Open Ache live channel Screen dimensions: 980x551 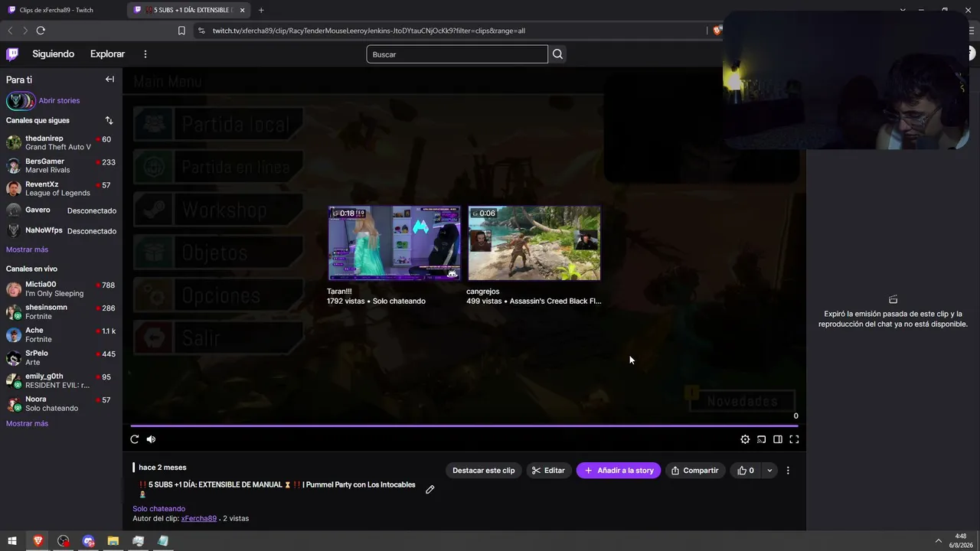[x=61, y=334]
